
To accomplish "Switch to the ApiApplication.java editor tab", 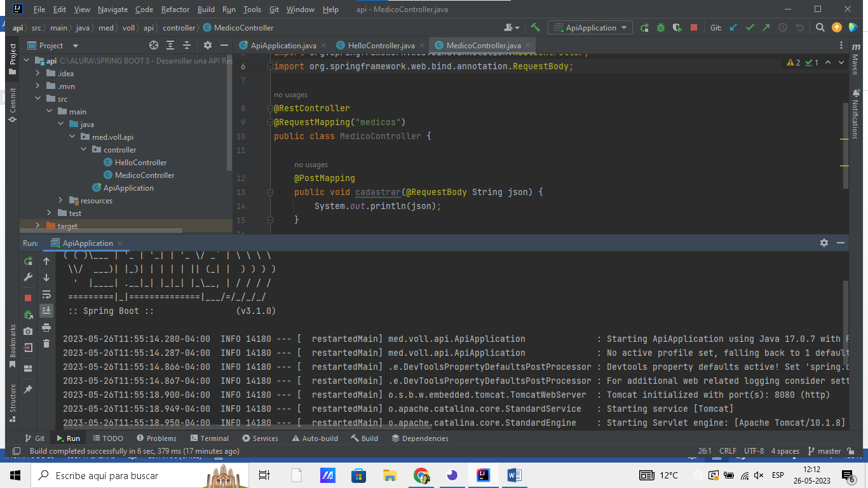I will tap(283, 45).
